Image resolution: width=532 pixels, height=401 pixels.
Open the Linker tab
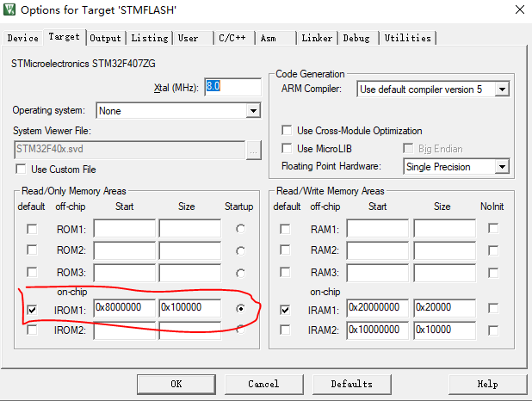point(317,38)
